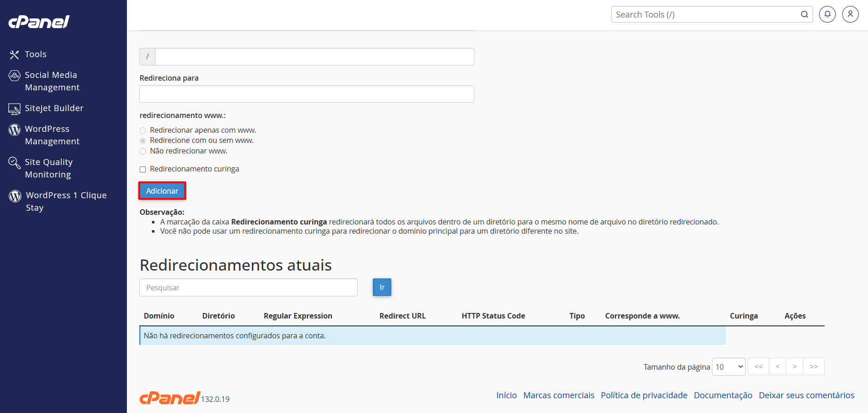This screenshot has width=868, height=413.
Task: Go to next page with >
Action: [795, 366]
